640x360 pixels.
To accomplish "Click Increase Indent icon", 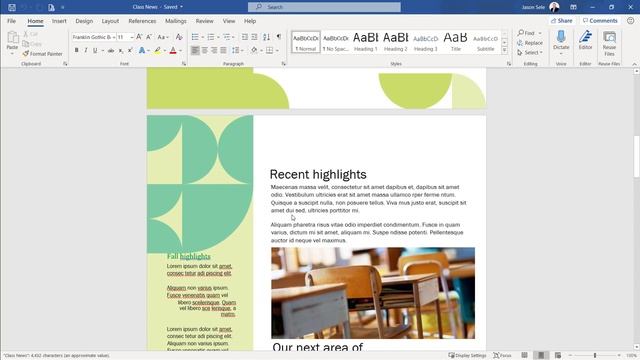I will pos(254,37).
